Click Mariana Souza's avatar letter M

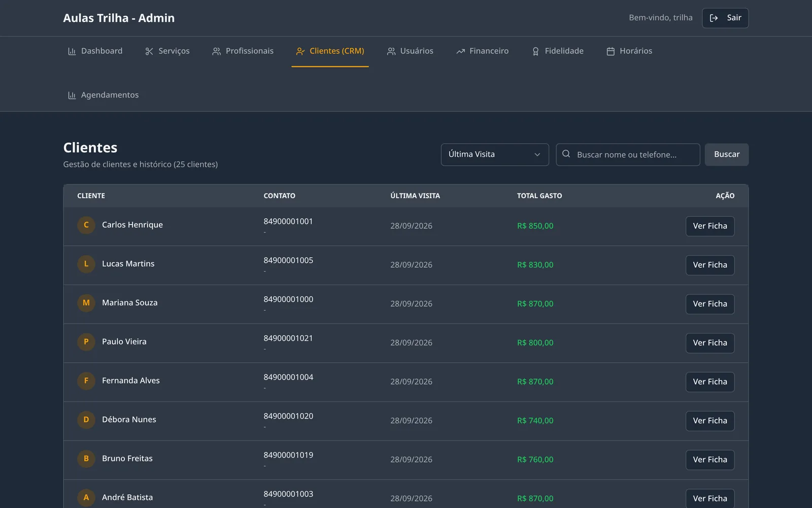click(86, 303)
